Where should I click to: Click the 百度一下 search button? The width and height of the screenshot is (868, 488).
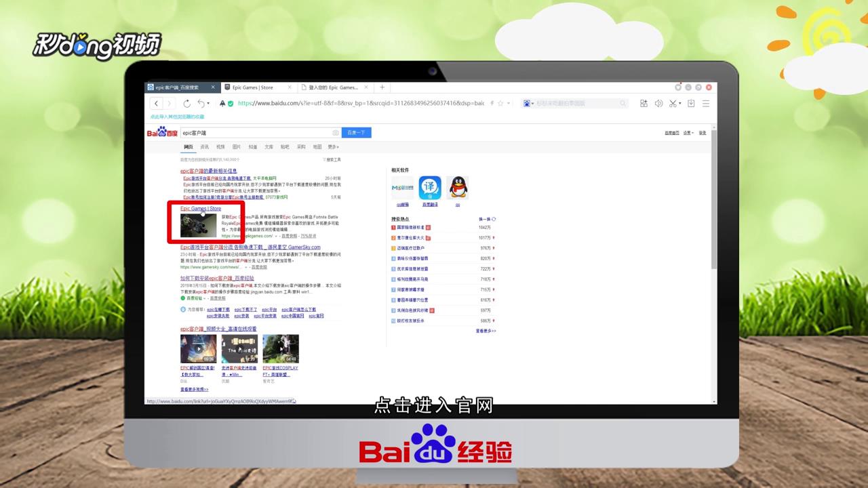(357, 133)
